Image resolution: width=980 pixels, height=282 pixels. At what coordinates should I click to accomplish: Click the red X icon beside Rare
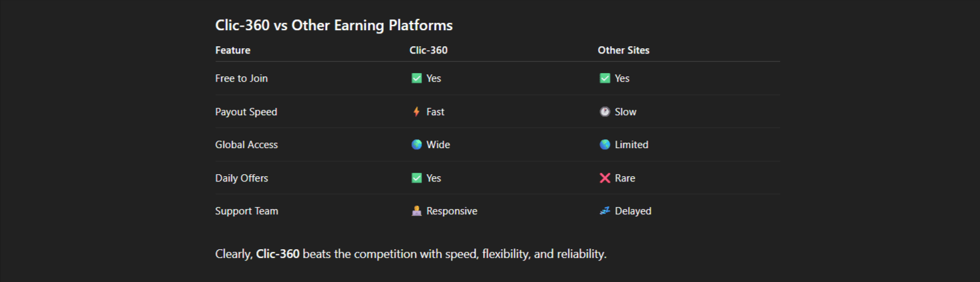605,178
